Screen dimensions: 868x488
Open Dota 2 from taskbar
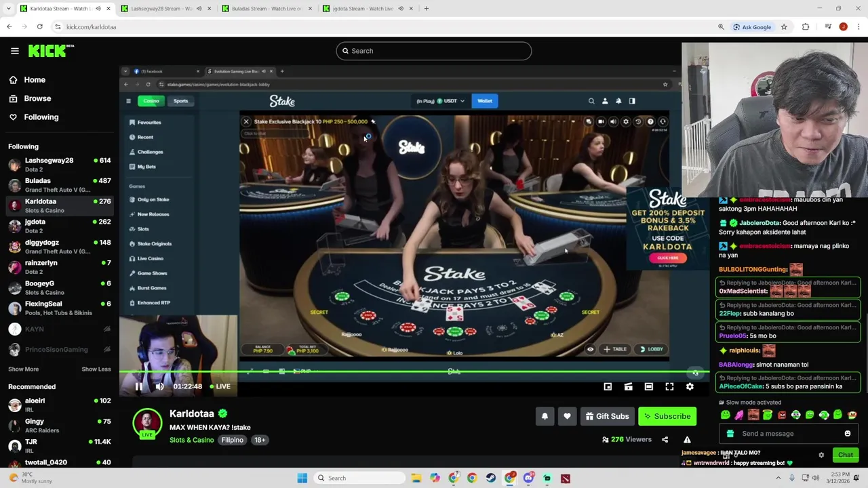(565, 478)
